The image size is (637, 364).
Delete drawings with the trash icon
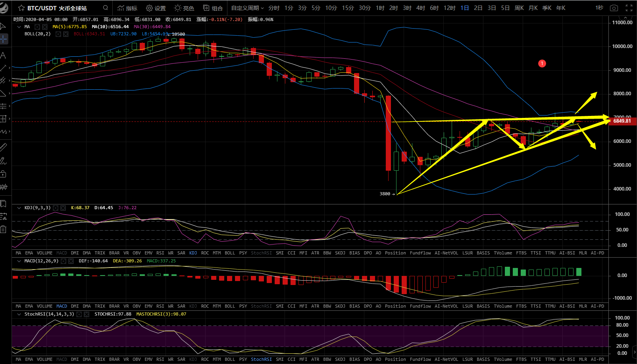(x=3, y=229)
